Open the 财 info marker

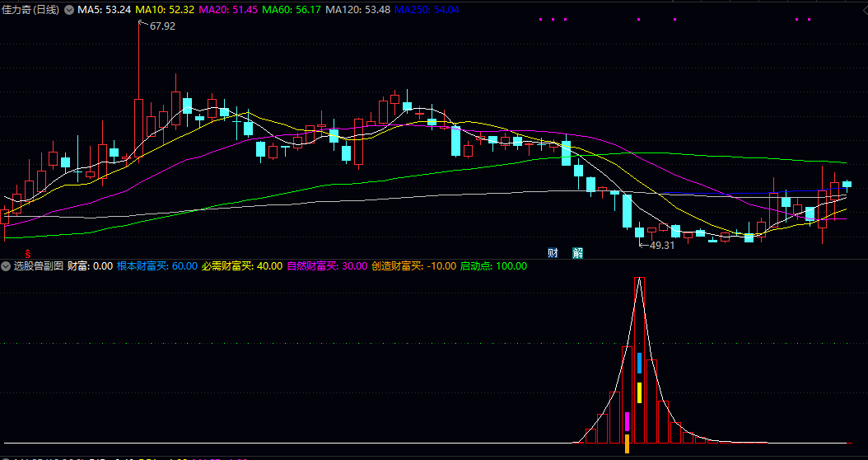(553, 253)
